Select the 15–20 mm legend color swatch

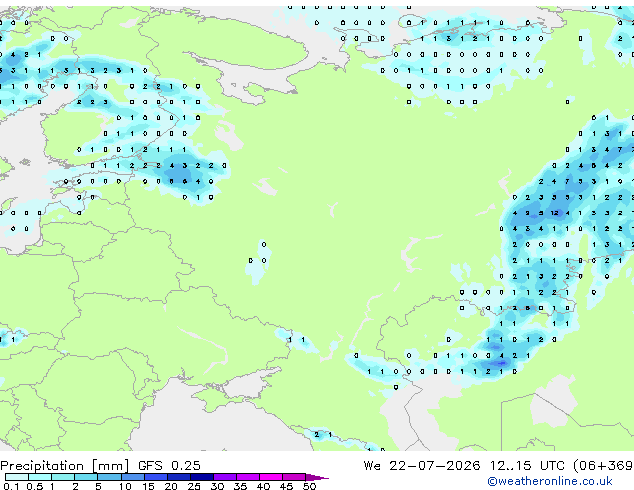point(156,477)
